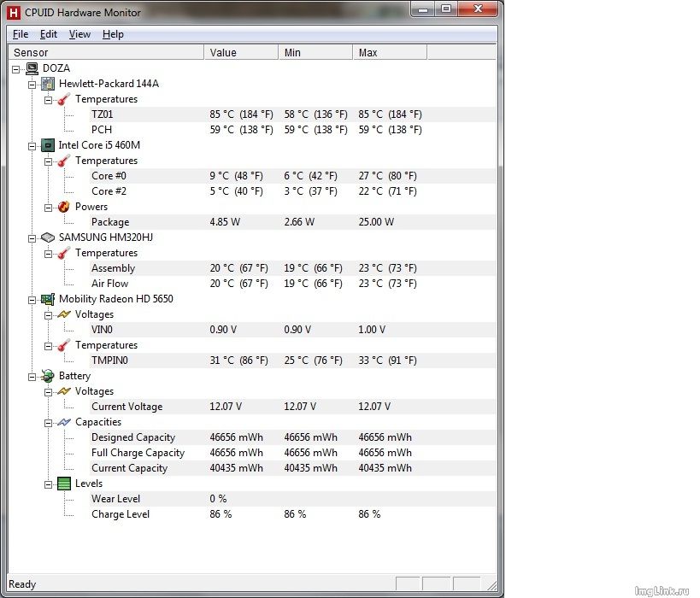This screenshot has width=700, height=598.
Task: Open the File menu
Action: pos(21,34)
